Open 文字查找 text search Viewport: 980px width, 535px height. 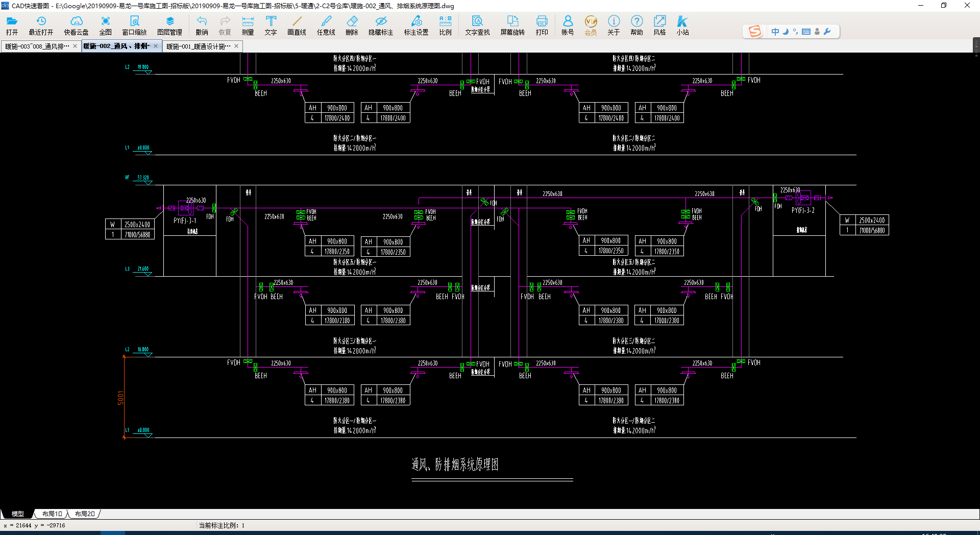coord(477,25)
